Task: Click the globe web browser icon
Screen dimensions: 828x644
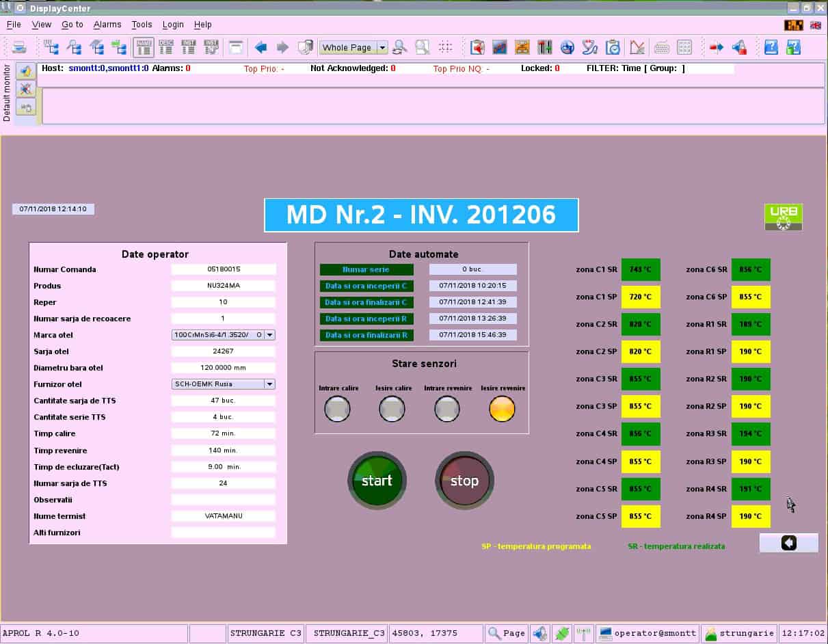Action: click(567, 47)
